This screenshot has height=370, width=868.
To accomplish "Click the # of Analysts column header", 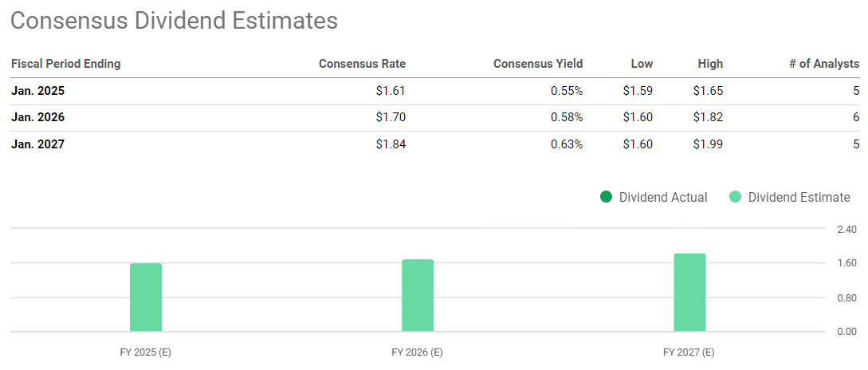I will coord(824,64).
